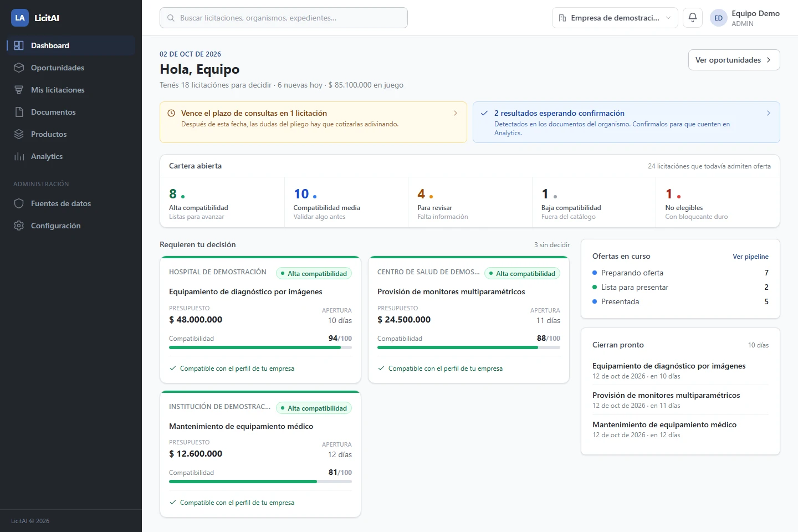The height and width of the screenshot is (532, 798).
Task: Click Alta compatibilidad badge on Centro de Salud card
Action: (x=522, y=273)
